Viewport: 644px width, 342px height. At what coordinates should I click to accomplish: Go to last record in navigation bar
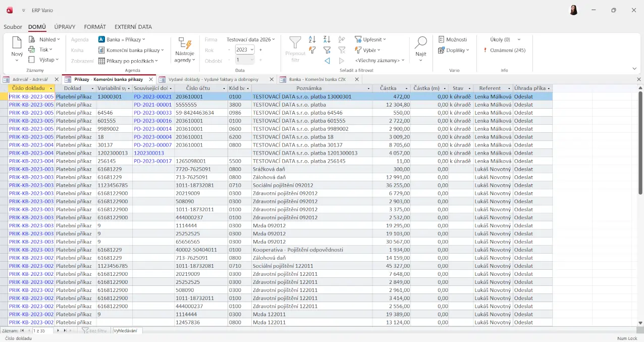point(65,330)
